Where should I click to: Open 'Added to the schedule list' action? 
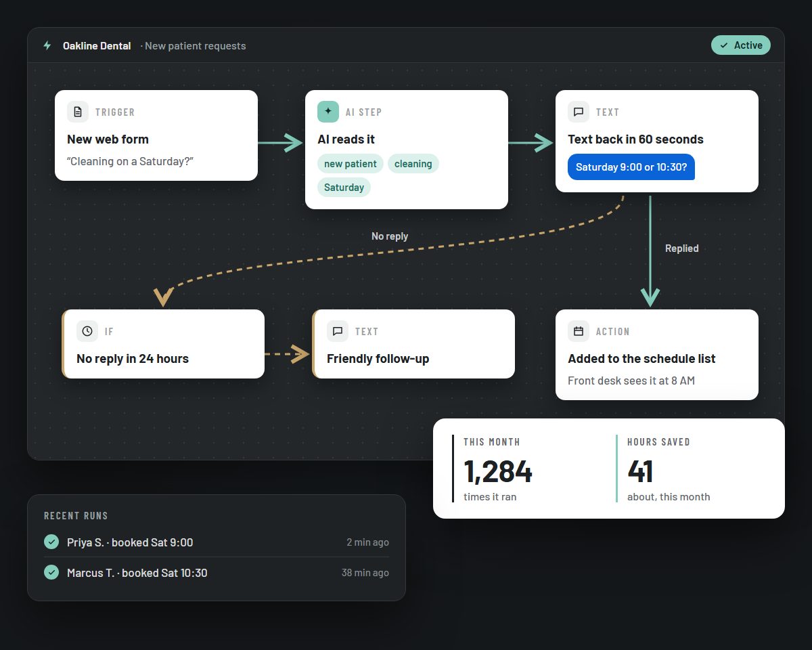pos(641,358)
